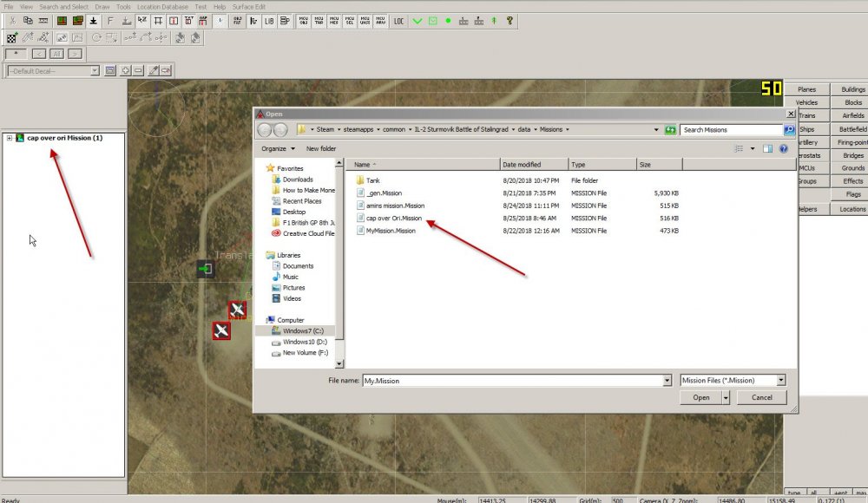
Task: Expand the cap over ori Mission tree node
Action: pyautogui.click(x=9, y=138)
